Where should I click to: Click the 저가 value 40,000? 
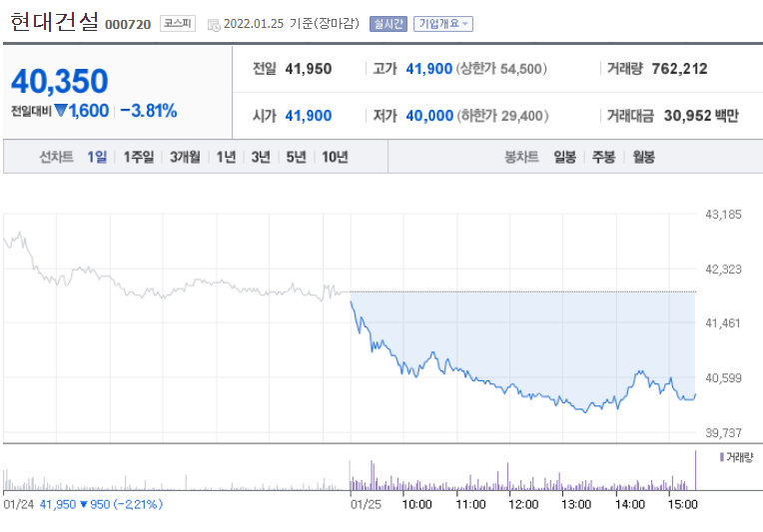click(x=429, y=116)
